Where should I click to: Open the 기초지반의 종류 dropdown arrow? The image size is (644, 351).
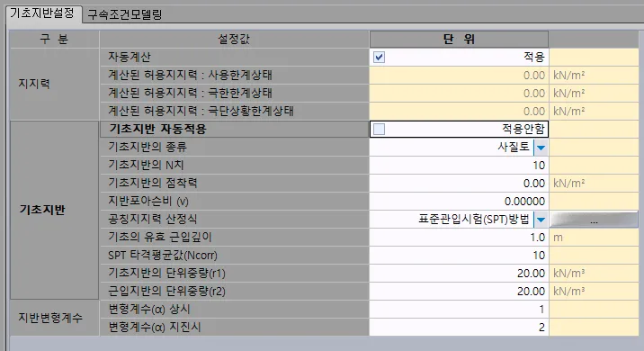pyautogui.click(x=541, y=147)
